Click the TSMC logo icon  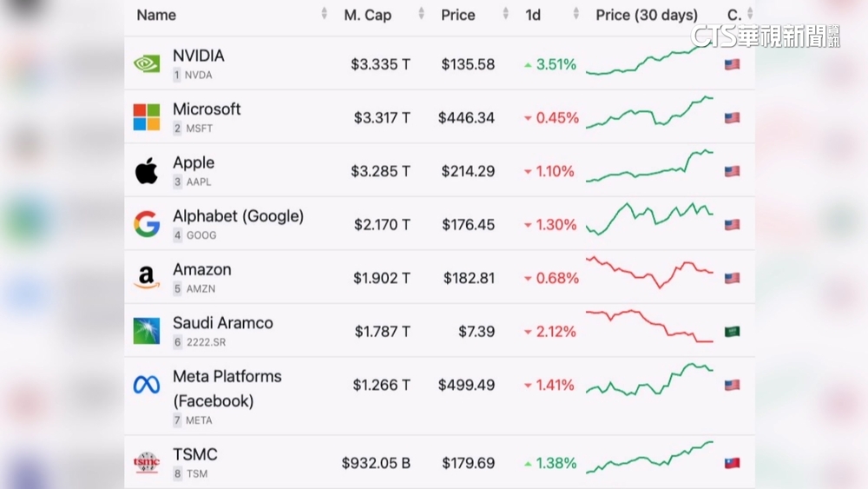pyautogui.click(x=146, y=462)
